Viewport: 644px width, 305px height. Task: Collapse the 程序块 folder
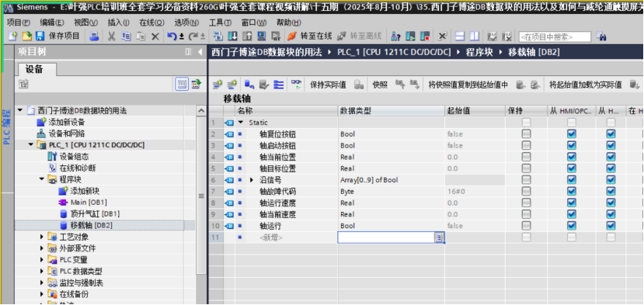(42, 179)
